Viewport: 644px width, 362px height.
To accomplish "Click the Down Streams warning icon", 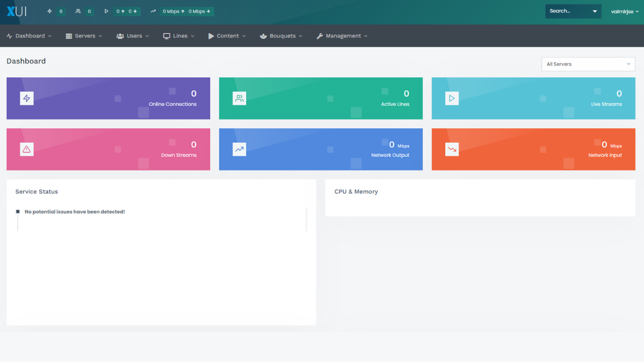I will point(27,149).
